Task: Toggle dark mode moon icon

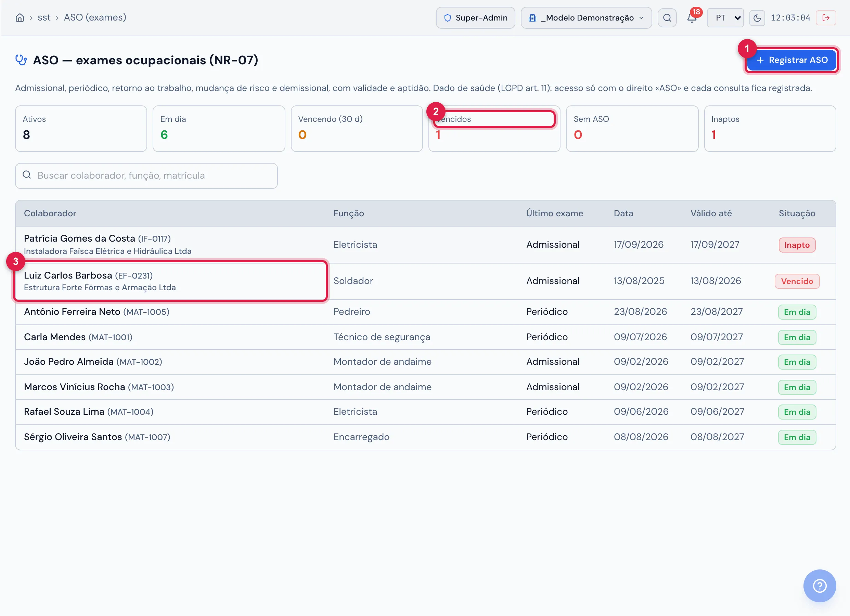Action: 757,17
